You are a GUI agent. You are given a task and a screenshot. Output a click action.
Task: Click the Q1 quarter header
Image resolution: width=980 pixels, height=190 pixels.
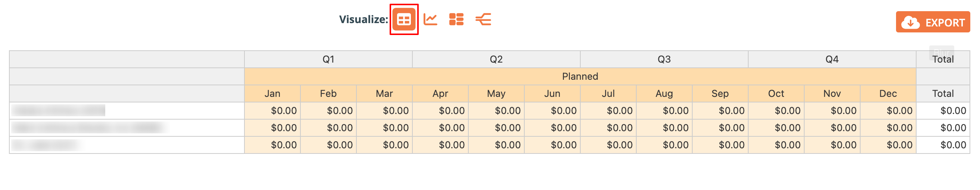(x=328, y=59)
